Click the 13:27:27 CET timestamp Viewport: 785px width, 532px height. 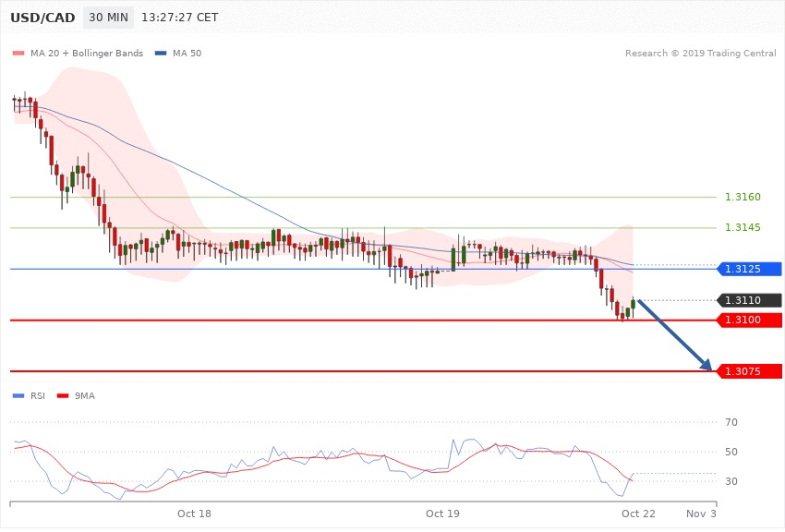point(185,19)
